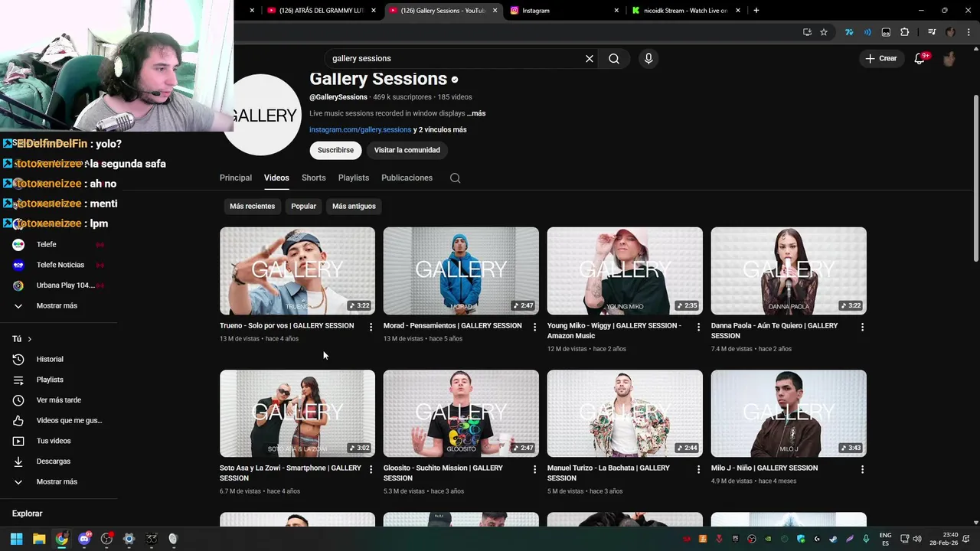Open the browser extensions puzzle icon
Screen dimensions: 980x551
tap(904, 32)
